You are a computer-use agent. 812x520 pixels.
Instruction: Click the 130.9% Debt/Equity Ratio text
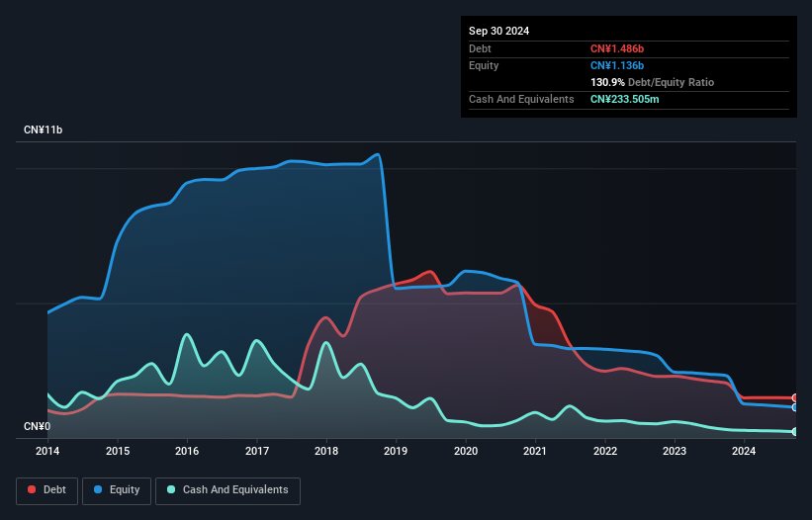pos(652,82)
